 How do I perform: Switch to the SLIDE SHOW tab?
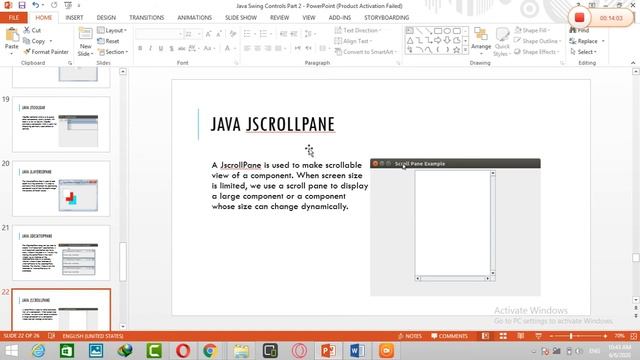[241, 18]
